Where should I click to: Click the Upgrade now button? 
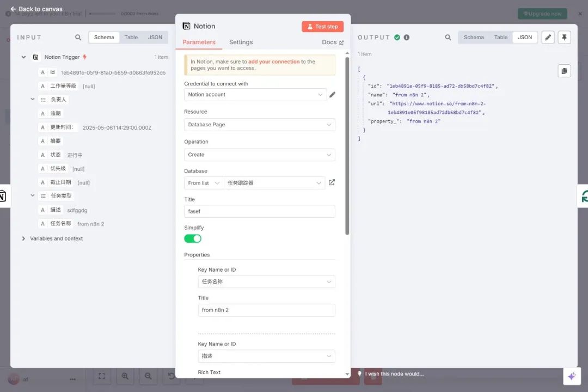click(542, 14)
